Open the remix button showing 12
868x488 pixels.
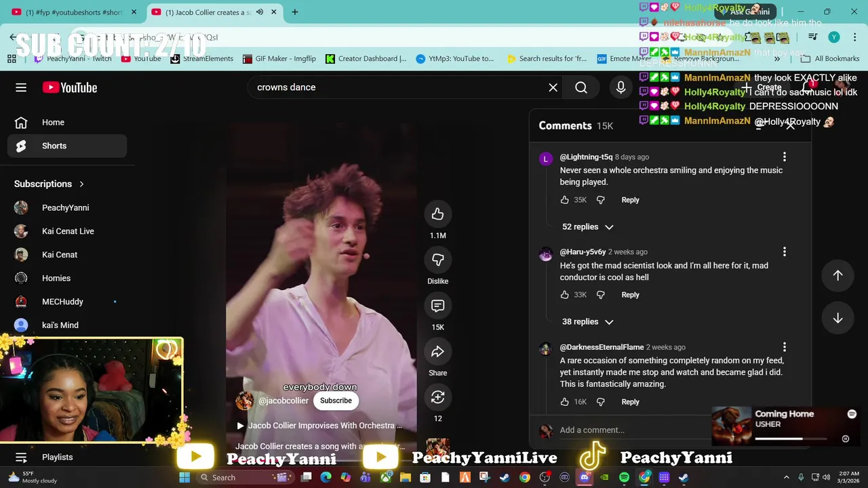437,397
